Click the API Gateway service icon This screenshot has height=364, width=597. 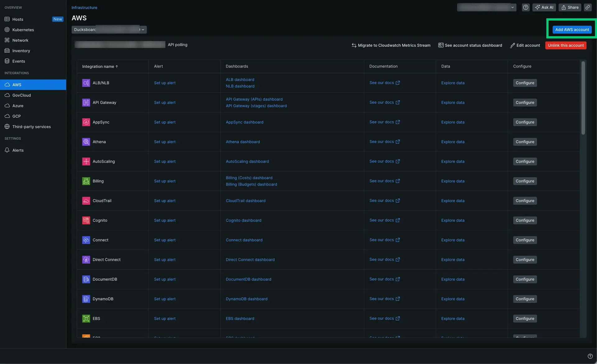point(86,103)
